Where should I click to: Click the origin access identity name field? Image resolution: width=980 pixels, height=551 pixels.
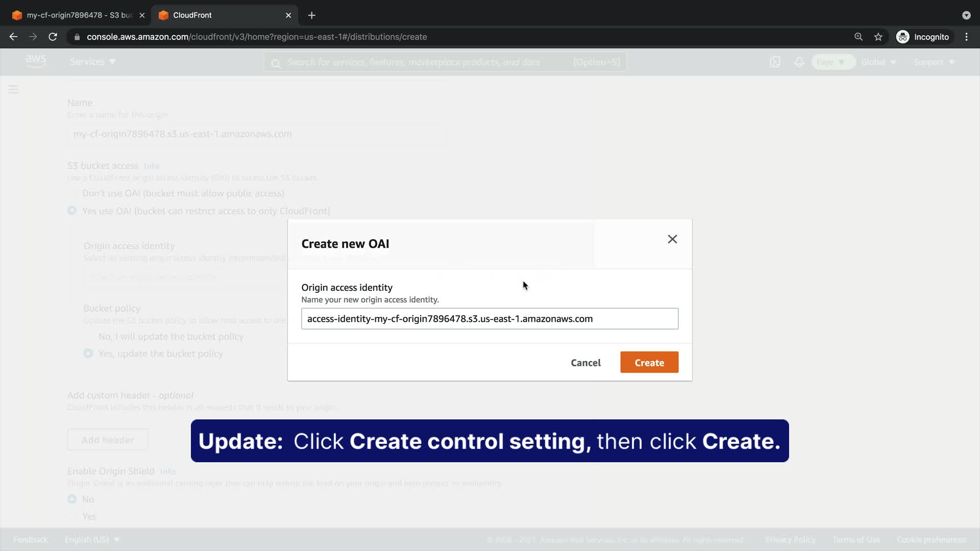click(489, 319)
